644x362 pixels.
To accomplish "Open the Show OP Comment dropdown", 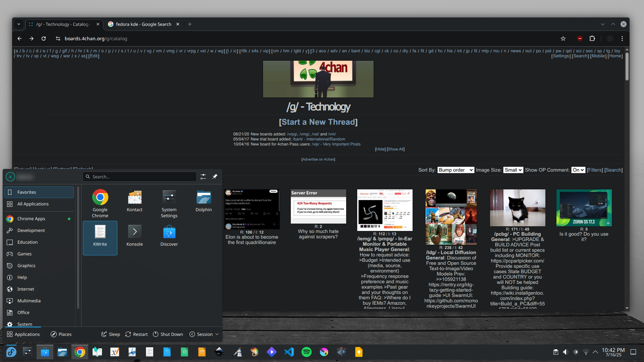I will pyautogui.click(x=578, y=170).
